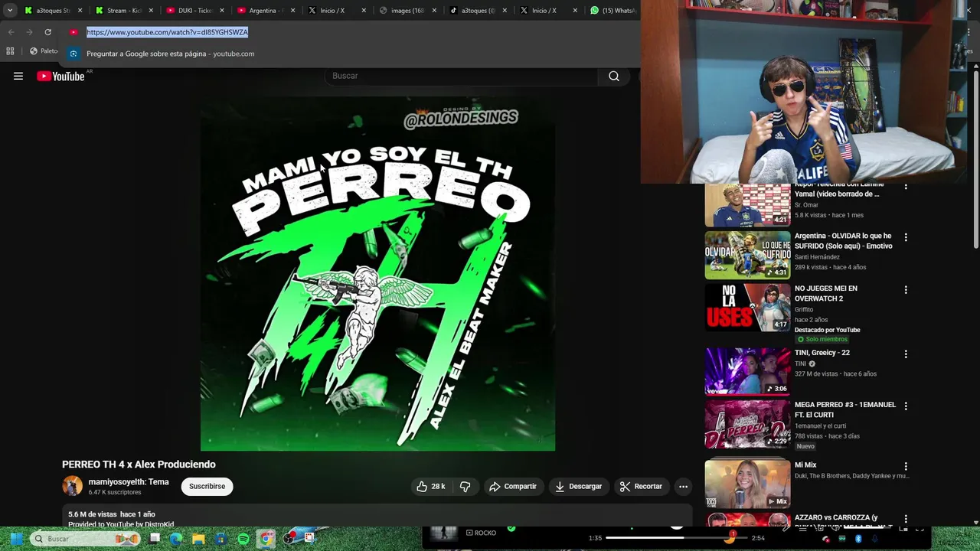Open options menu for NO JUEGUES MEI video
Viewport: 980px width, 551px height.
(906, 289)
